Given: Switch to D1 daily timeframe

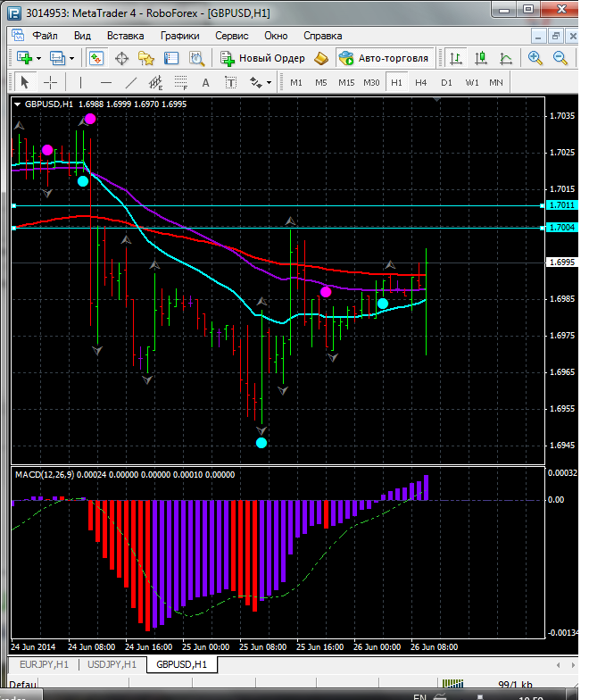Looking at the screenshot, I should click(x=446, y=82).
